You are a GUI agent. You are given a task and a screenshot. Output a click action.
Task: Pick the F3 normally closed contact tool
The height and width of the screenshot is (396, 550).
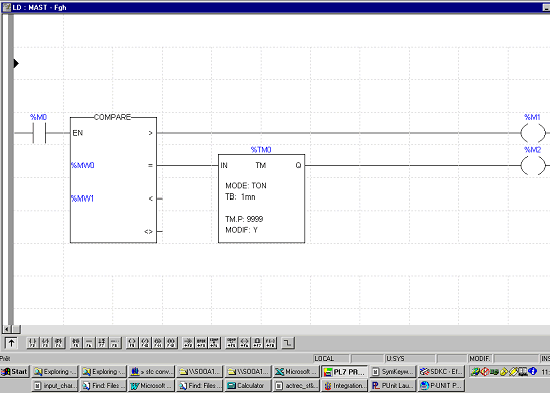click(x=46, y=343)
